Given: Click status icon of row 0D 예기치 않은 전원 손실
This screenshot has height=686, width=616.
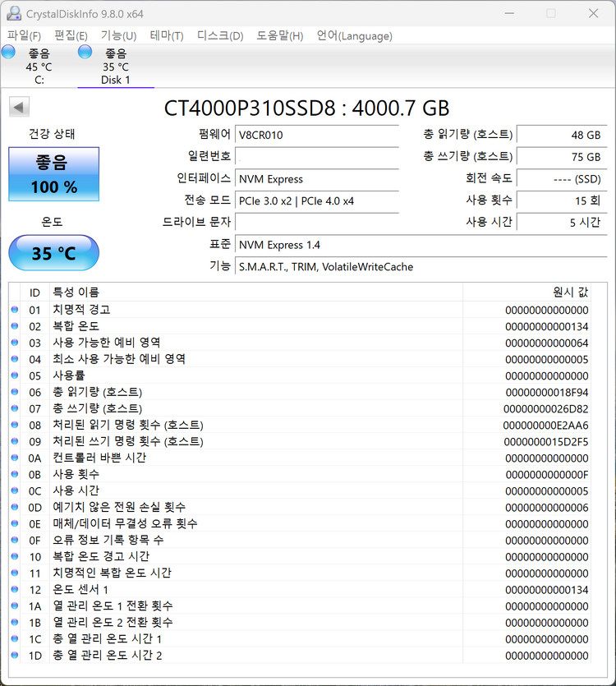Looking at the screenshot, I should click(15, 507).
